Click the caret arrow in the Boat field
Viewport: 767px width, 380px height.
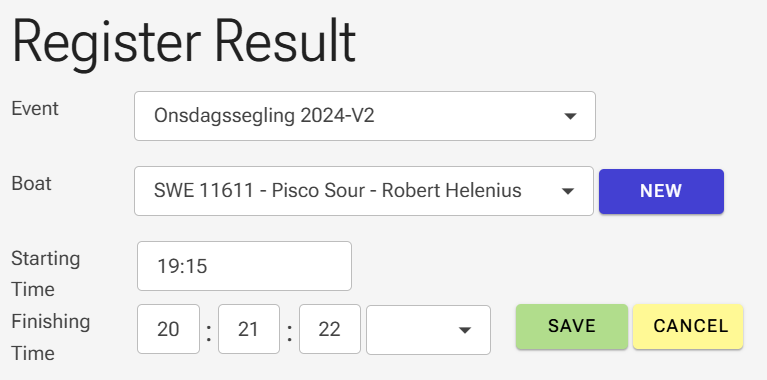(567, 191)
